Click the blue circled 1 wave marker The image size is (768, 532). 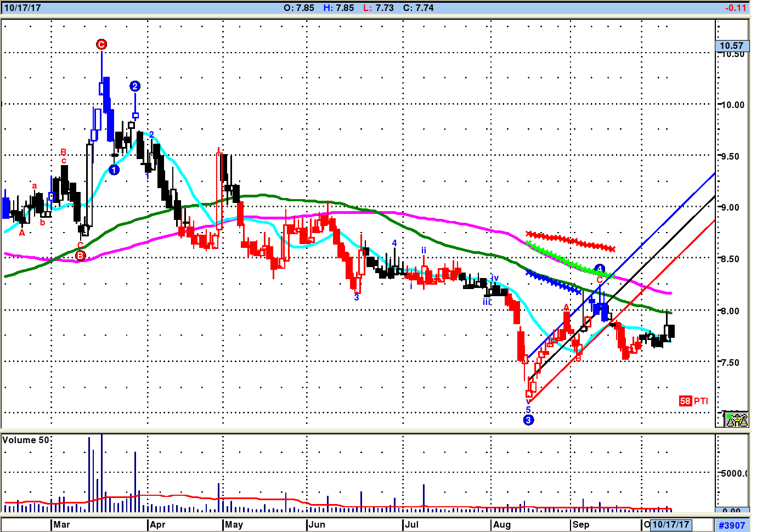(114, 170)
